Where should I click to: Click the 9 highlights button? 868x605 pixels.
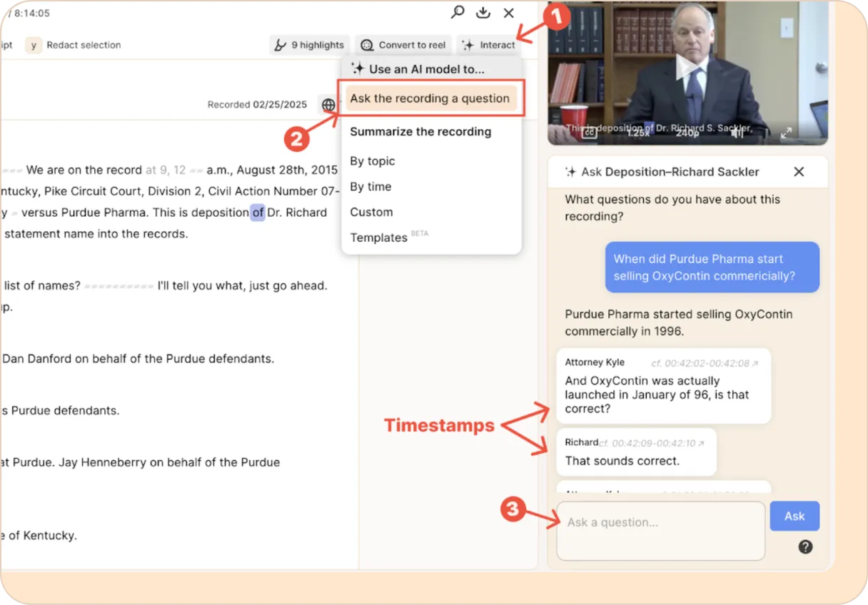pyautogui.click(x=310, y=45)
